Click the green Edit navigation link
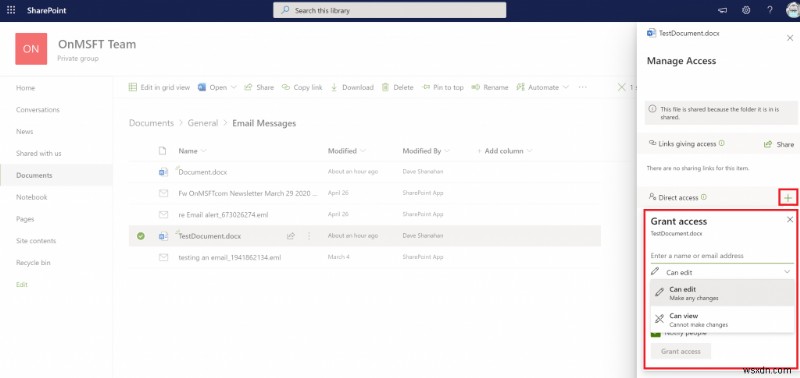800x378 pixels. 22,285
